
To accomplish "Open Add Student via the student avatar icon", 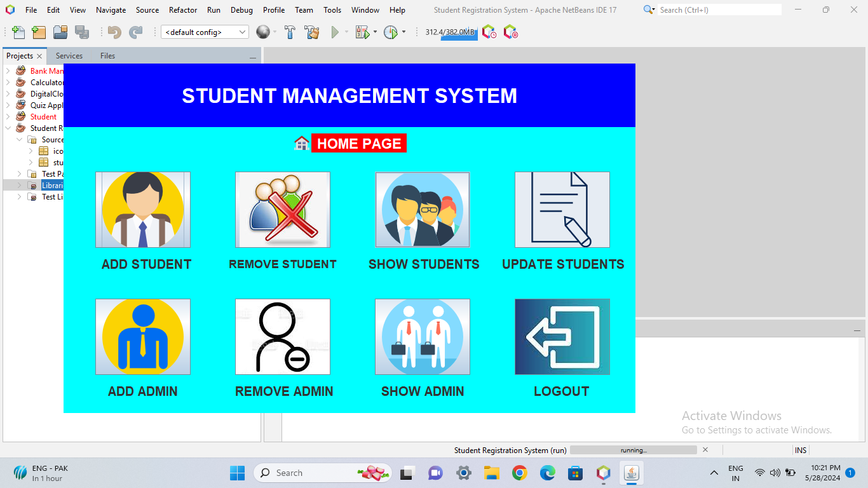I will (x=143, y=210).
